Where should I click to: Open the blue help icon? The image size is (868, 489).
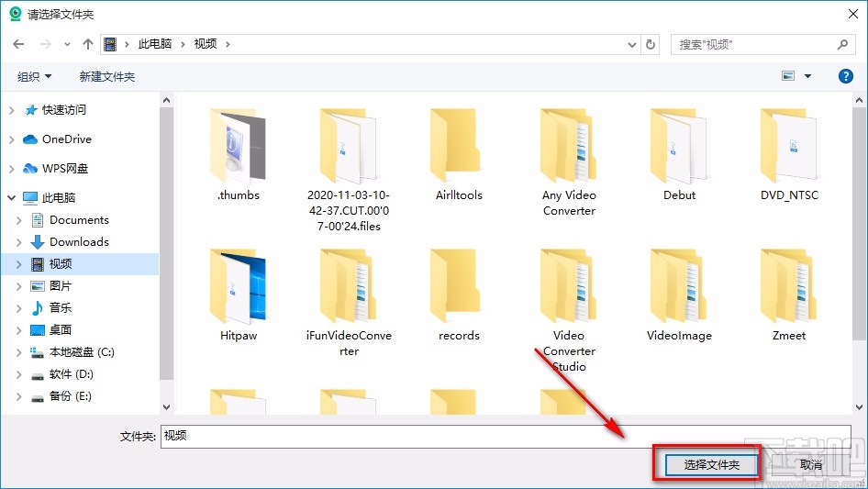coord(845,76)
